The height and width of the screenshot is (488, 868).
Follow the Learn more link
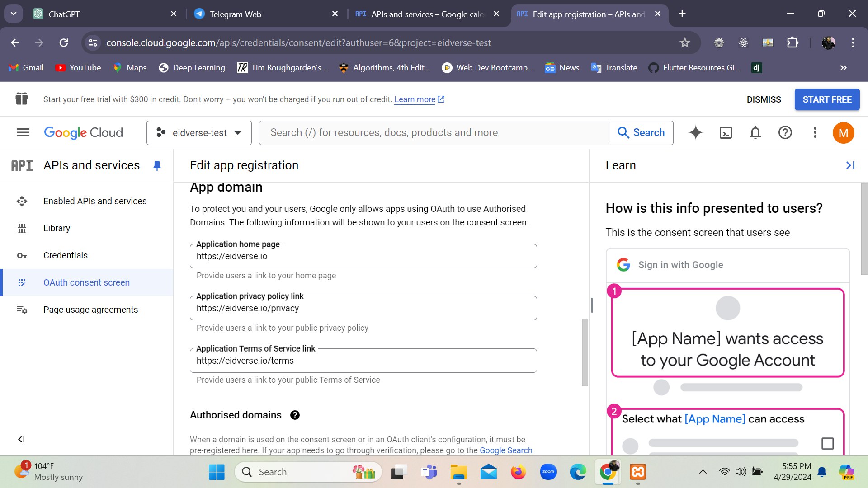(x=419, y=99)
